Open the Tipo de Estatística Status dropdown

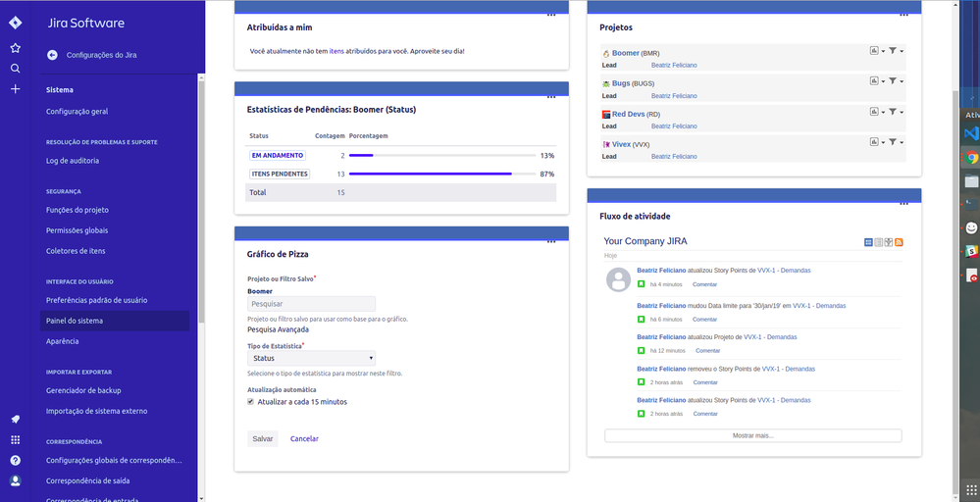[x=311, y=359]
